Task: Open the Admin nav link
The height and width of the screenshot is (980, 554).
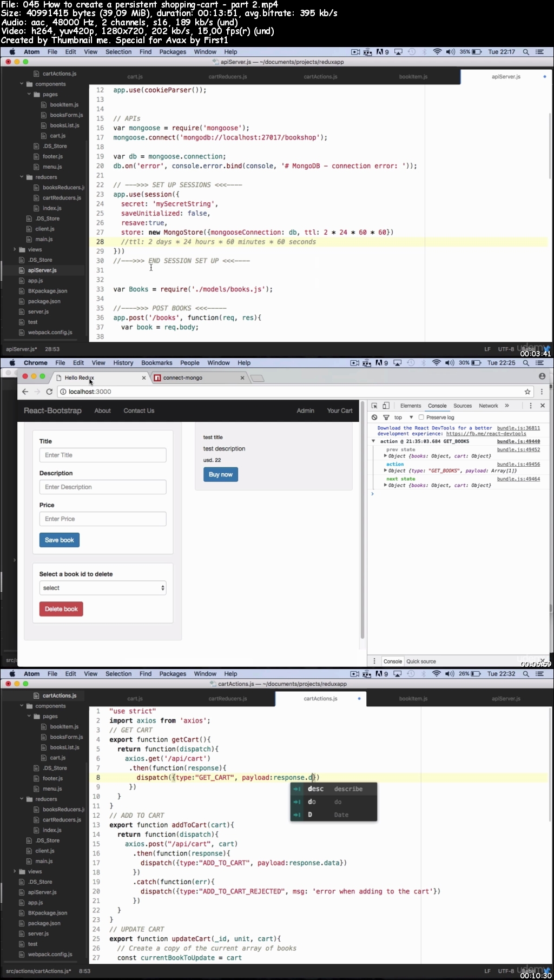Action: [306, 410]
